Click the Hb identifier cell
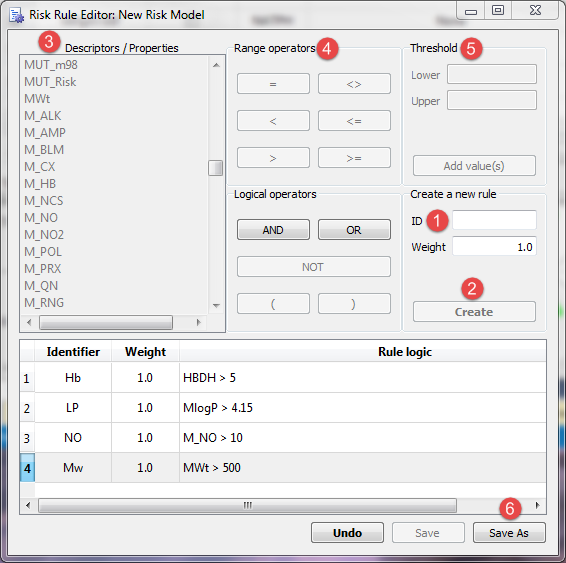Screen dimensions: 566x563 coord(73,378)
